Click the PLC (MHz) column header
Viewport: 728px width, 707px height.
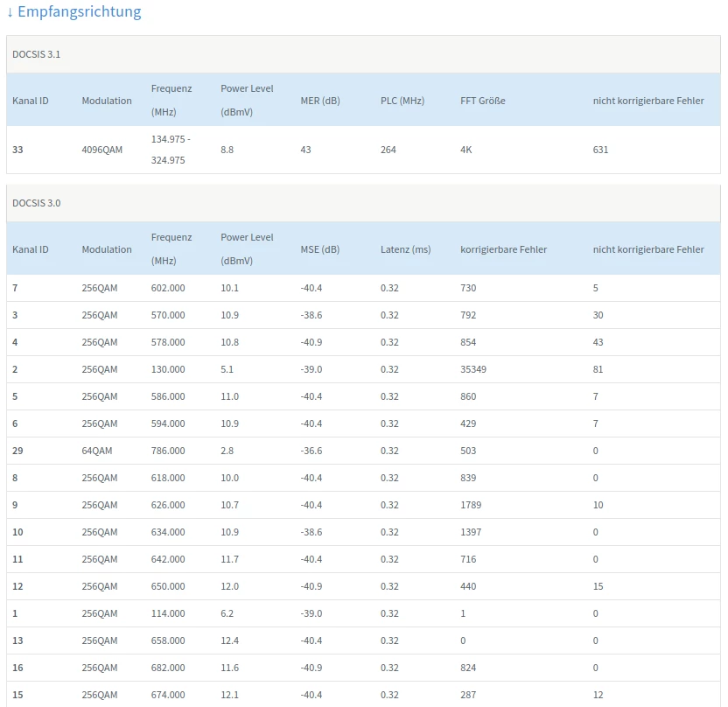[x=402, y=101]
